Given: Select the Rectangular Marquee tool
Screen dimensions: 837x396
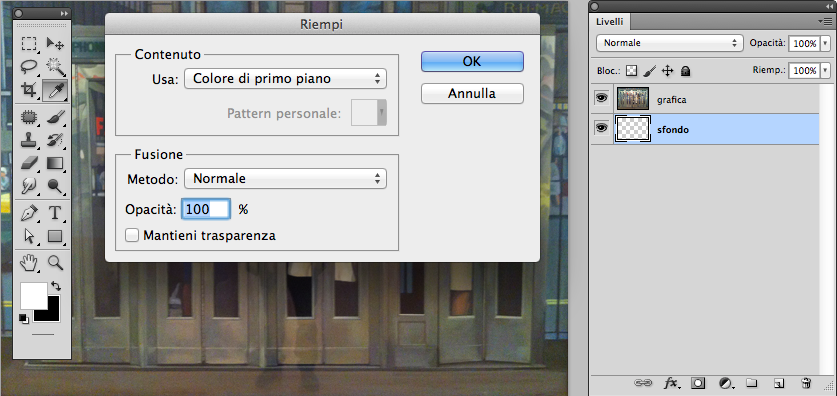Looking at the screenshot, I should pos(29,43).
